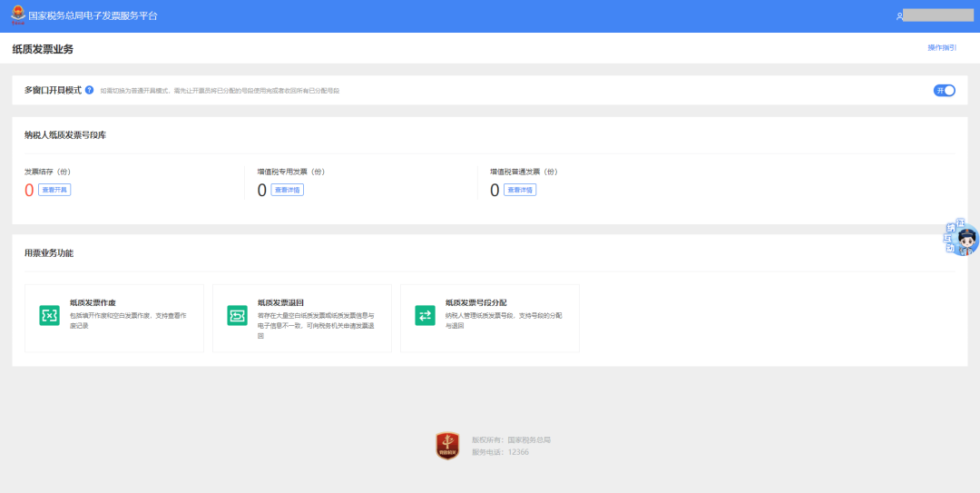Click the red 发票结存 count number
The width and height of the screenshot is (980, 493).
29,190
